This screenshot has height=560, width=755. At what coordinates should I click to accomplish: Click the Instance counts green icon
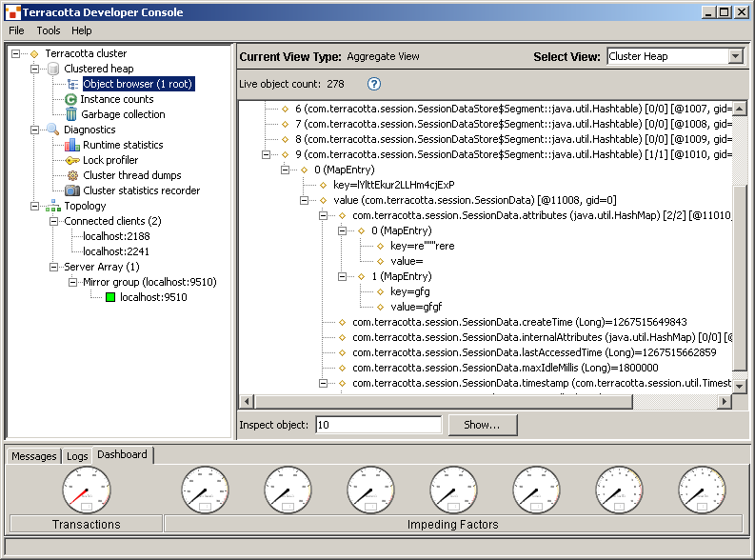(71, 99)
